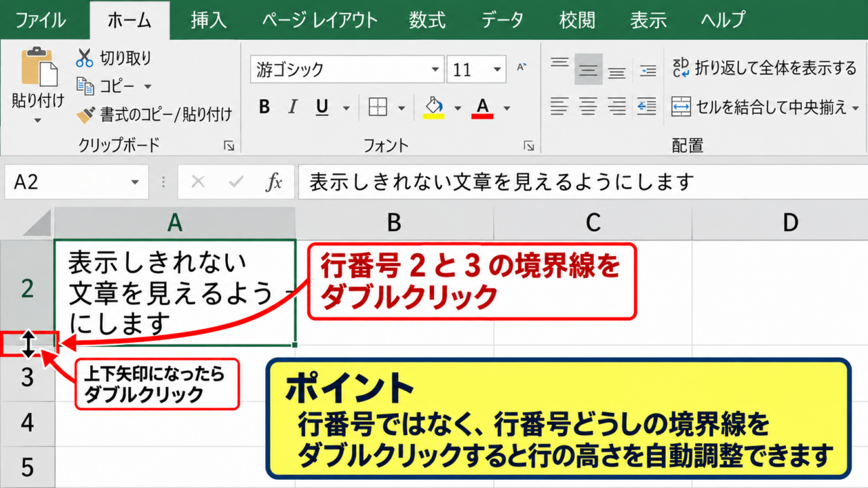This screenshot has height=488, width=868.
Task: Open the fill color dropdown arrow
Action: click(x=458, y=108)
